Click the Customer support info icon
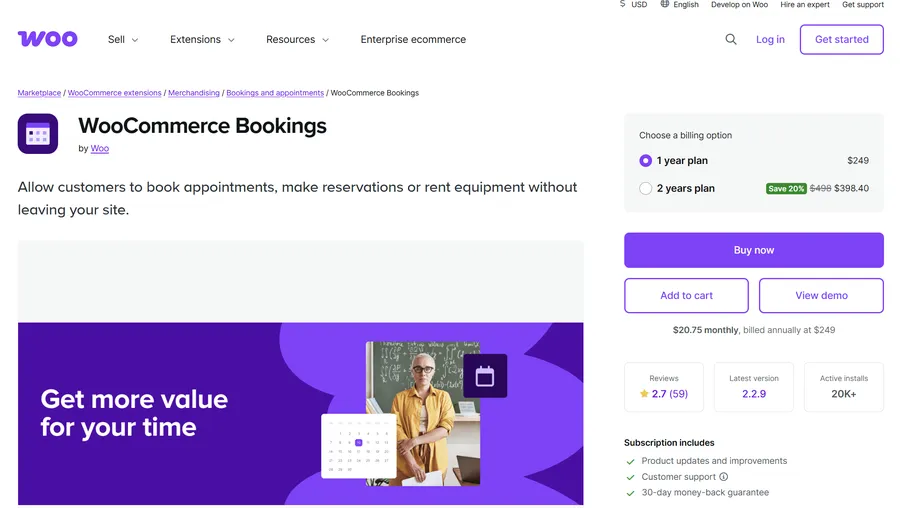 click(724, 477)
